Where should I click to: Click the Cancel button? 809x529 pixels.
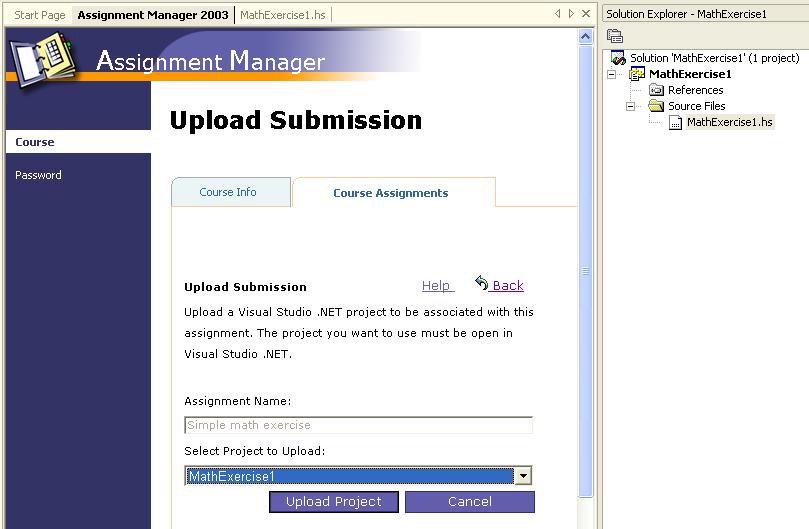469,502
